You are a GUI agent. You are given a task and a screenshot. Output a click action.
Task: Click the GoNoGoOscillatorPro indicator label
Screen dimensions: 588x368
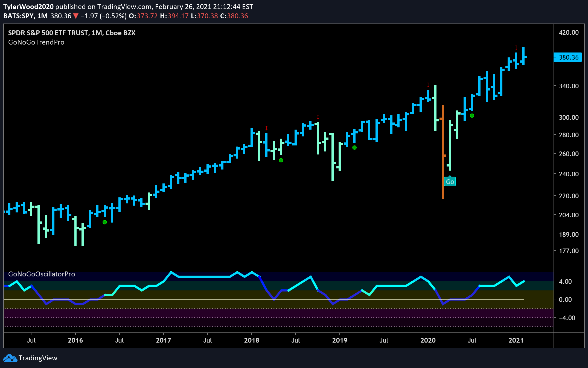pyautogui.click(x=42, y=274)
